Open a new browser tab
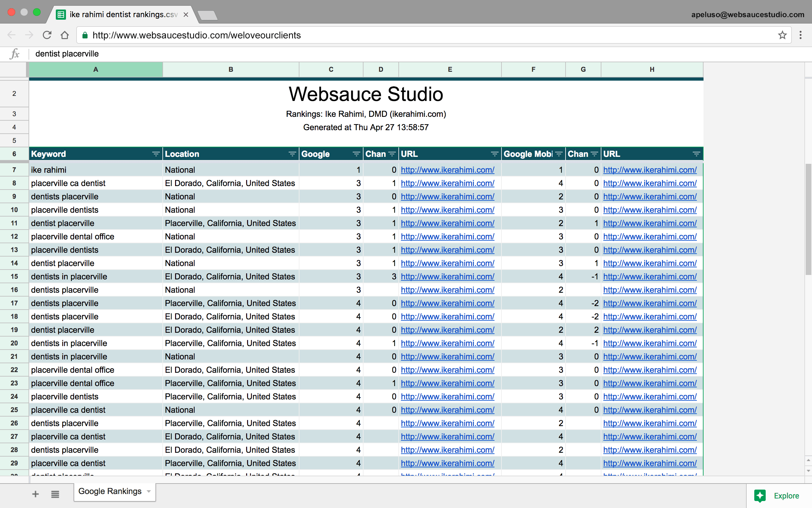Viewport: 812px width, 508px height. coord(207,15)
